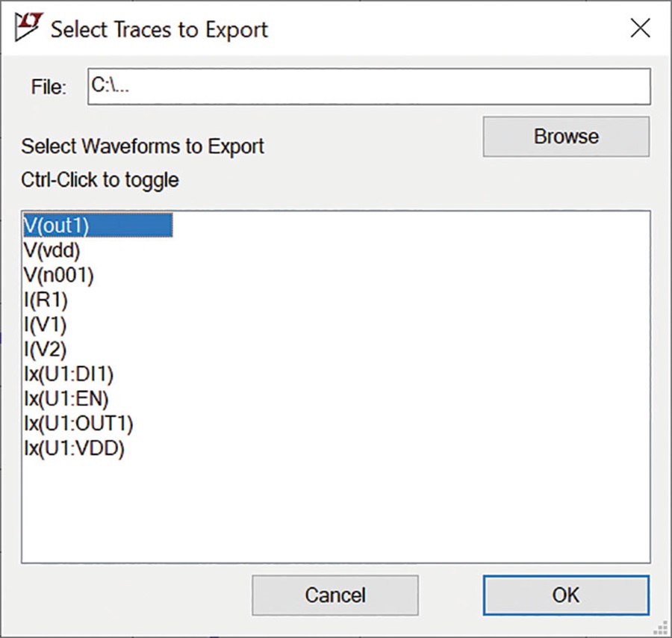Image resolution: width=672 pixels, height=638 pixels.
Task: Cancel the trace export
Action: click(335, 595)
